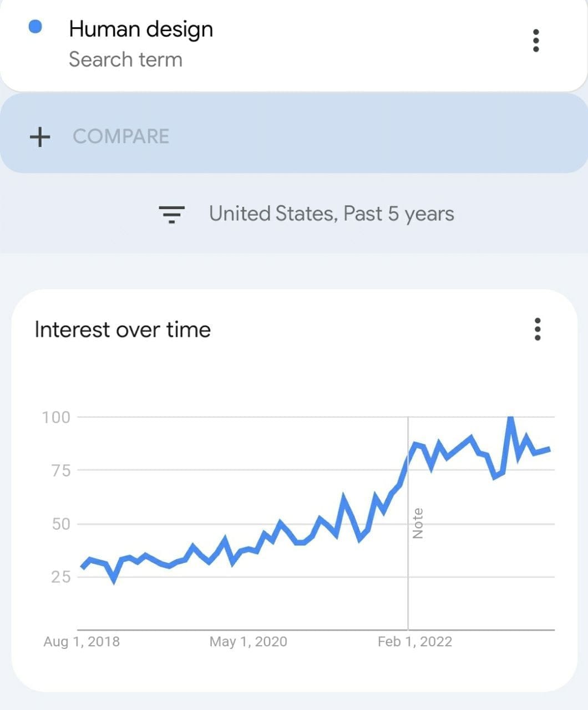Open the United States, Past 5 years filter
Image resolution: width=588 pixels, height=710 pixels.
point(331,214)
